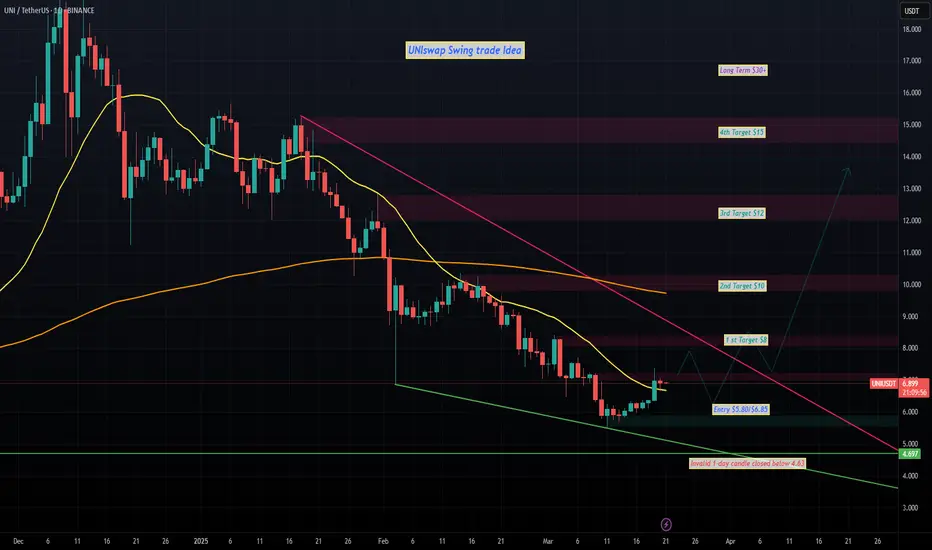Click the 18.000 price axis label
Screen dimensions: 932x550
(x=911, y=29)
